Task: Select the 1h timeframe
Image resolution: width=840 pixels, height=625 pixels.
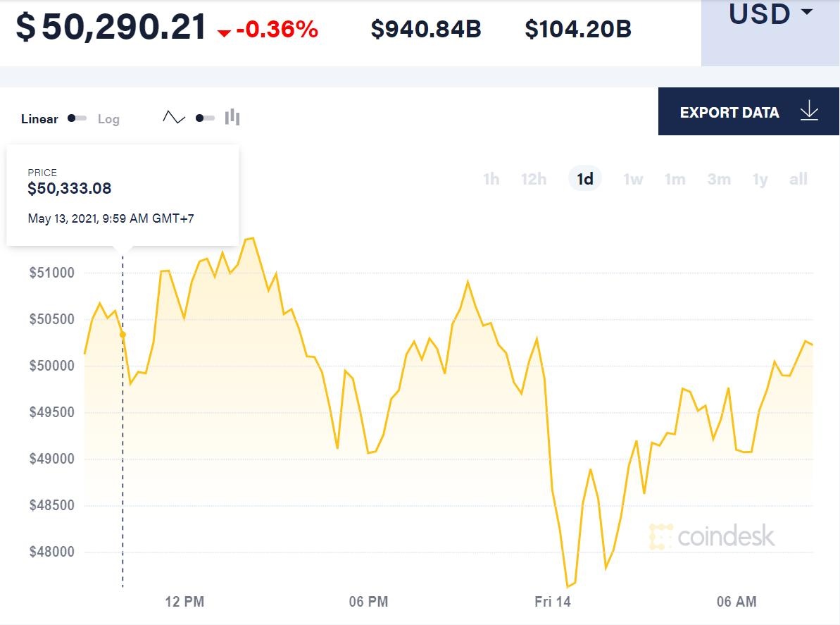Action: [491, 179]
